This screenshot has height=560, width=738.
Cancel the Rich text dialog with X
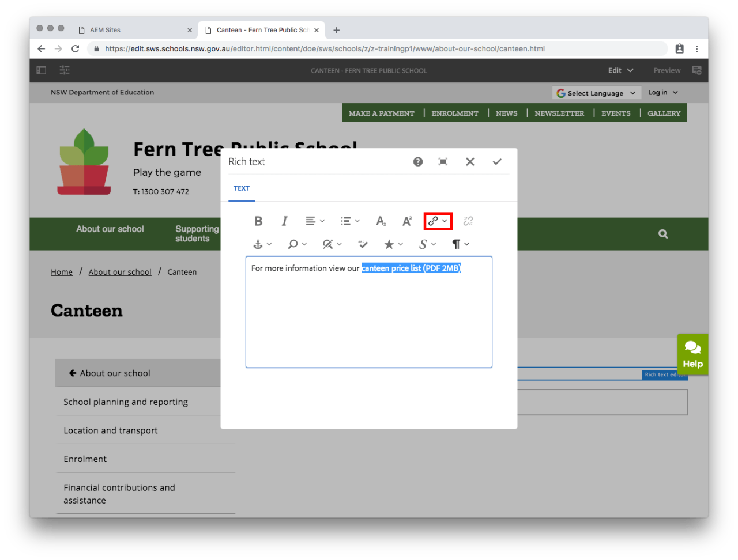470,162
